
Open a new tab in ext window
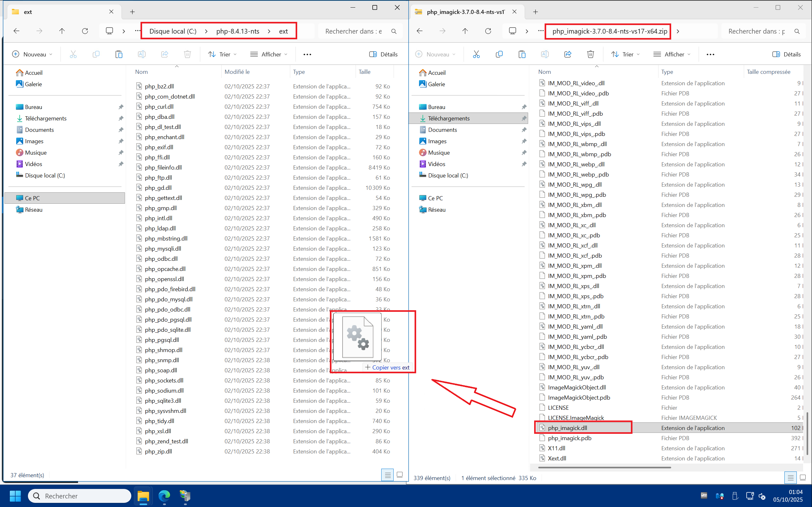click(133, 12)
